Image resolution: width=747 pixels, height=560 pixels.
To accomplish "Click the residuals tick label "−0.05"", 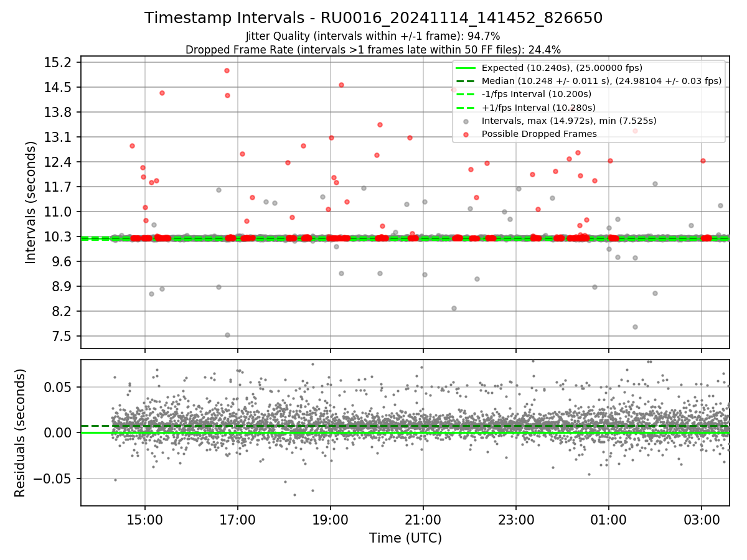I will click(53, 478).
